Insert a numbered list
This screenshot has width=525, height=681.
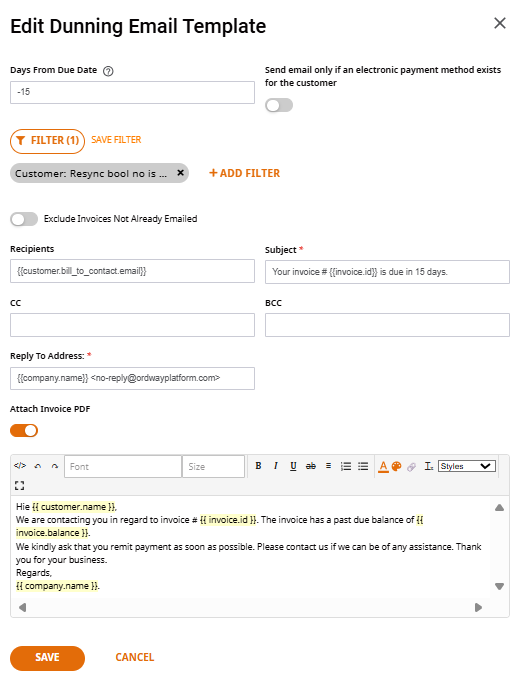[346, 466]
